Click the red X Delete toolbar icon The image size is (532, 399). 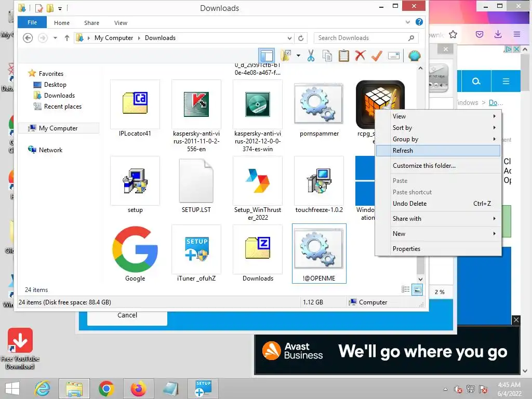tap(361, 55)
